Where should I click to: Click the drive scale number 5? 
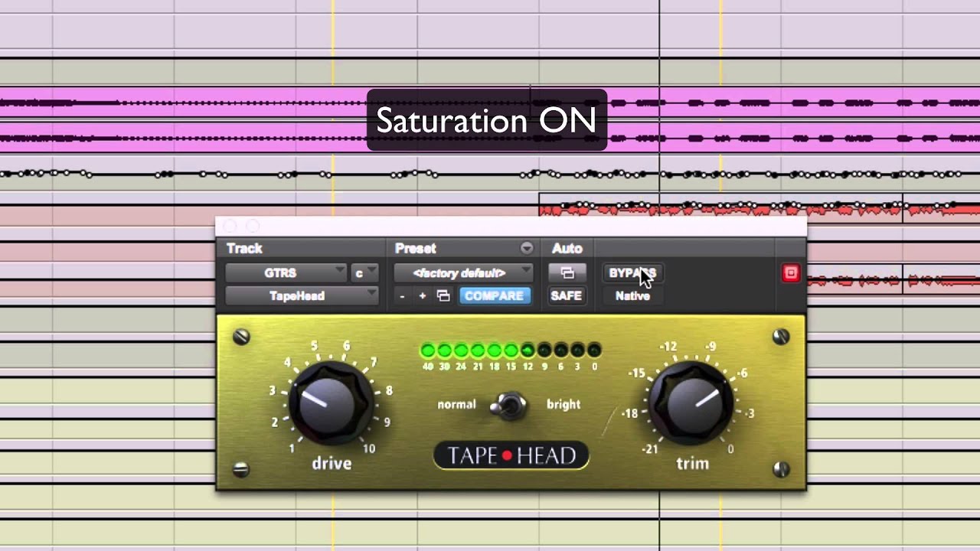click(x=314, y=347)
